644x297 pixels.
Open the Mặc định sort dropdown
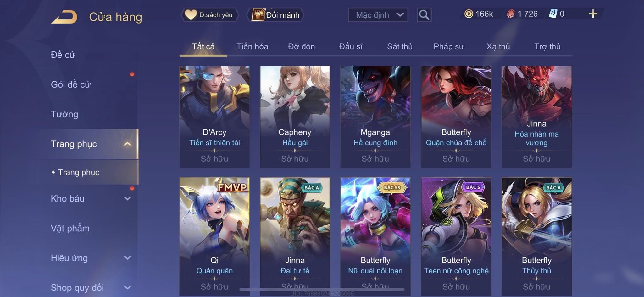(x=378, y=15)
